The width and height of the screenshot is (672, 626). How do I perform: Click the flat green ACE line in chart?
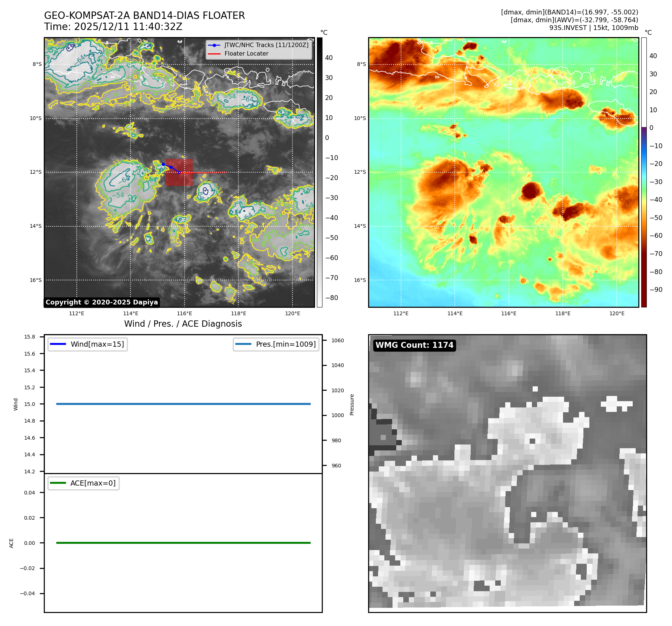(x=183, y=543)
